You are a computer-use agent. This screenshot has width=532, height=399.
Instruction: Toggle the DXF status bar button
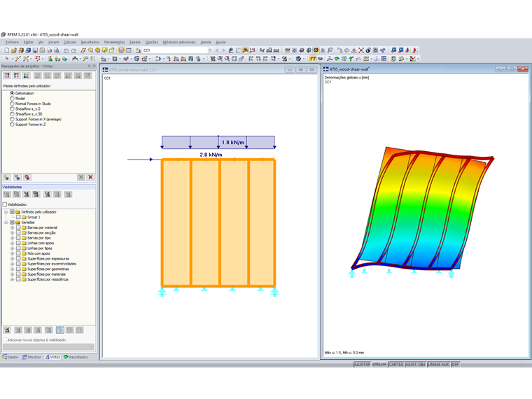coord(455,365)
